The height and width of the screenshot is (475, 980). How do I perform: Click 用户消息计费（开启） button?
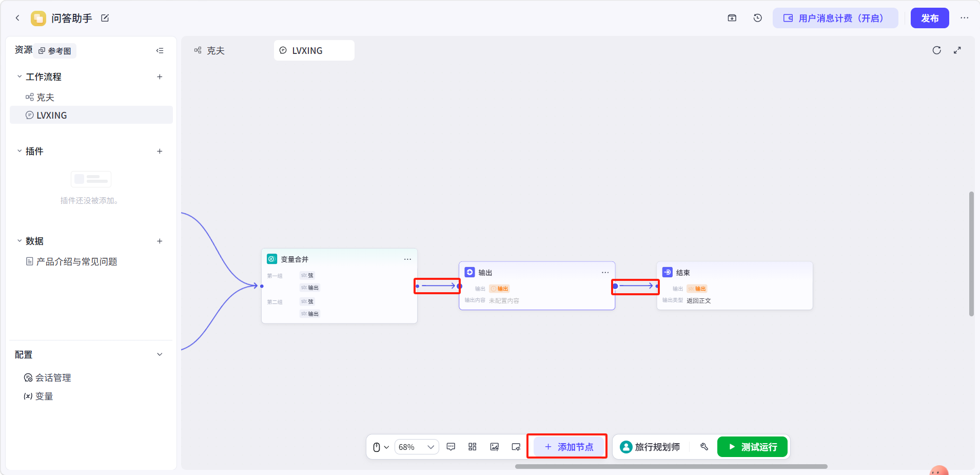pyautogui.click(x=835, y=18)
